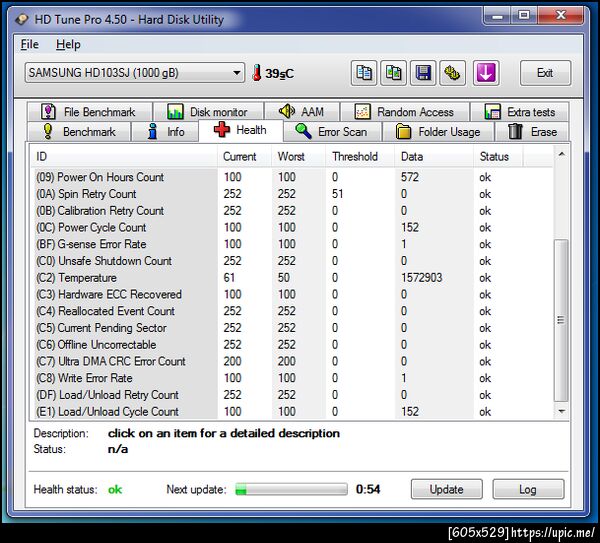The width and height of the screenshot is (600, 543).
Task: Switch to the Benchmark tab
Action: [80, 132]
